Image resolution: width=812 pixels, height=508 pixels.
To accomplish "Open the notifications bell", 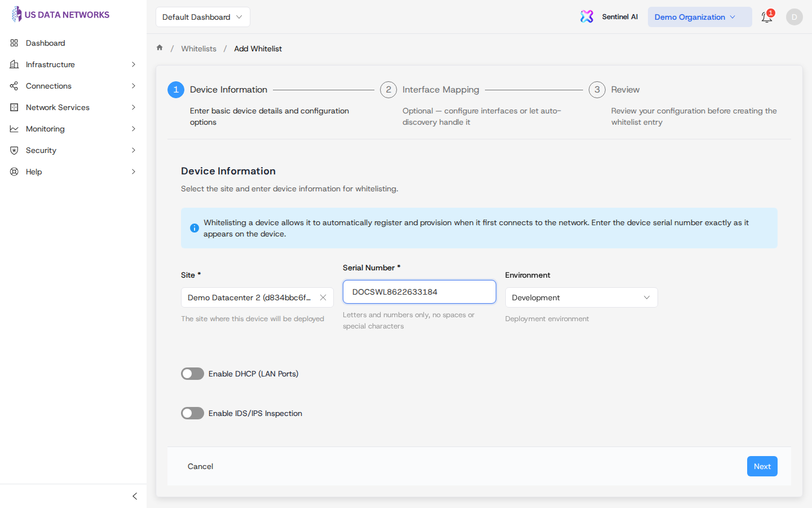I will (767, 17).
